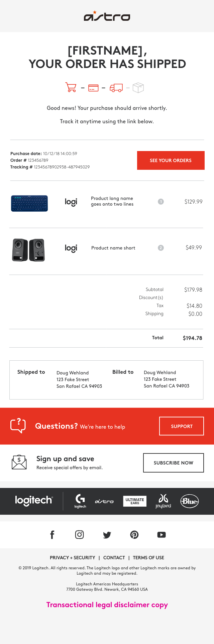Click the Subscribe Now button
Screen dimensions: 214x644
173,463
